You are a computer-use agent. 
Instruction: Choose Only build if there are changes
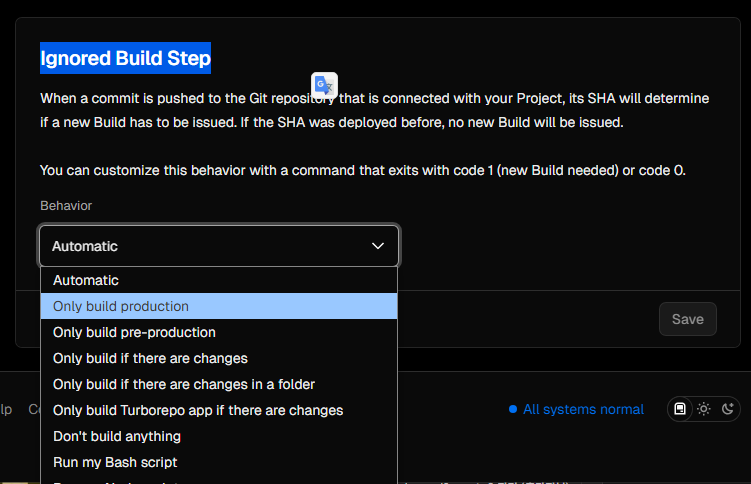tap(219, 358)
